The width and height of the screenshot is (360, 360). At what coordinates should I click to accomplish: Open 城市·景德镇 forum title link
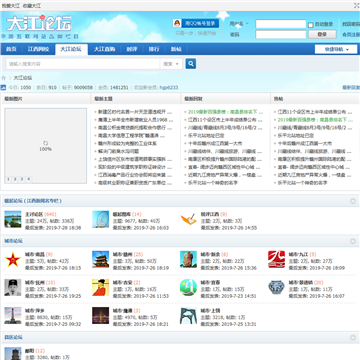[x=301, y=282]
